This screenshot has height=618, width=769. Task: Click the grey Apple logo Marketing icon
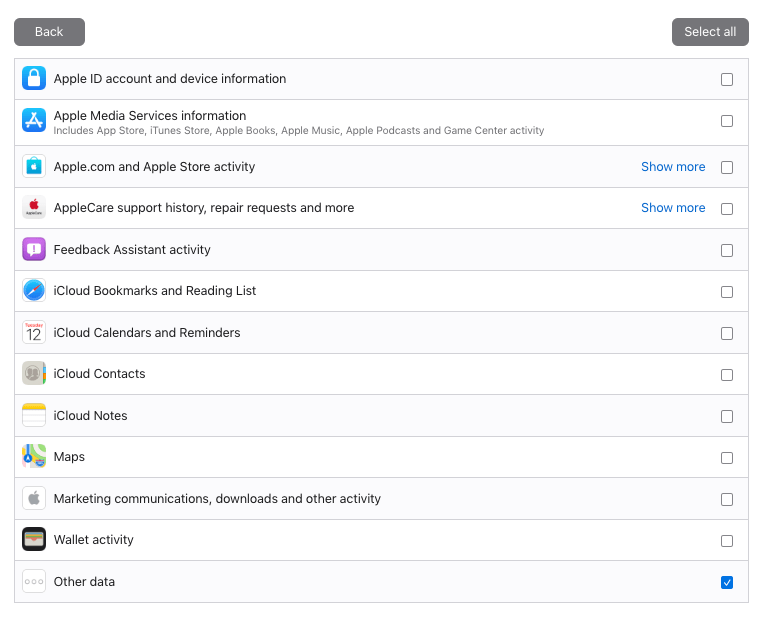34,498
